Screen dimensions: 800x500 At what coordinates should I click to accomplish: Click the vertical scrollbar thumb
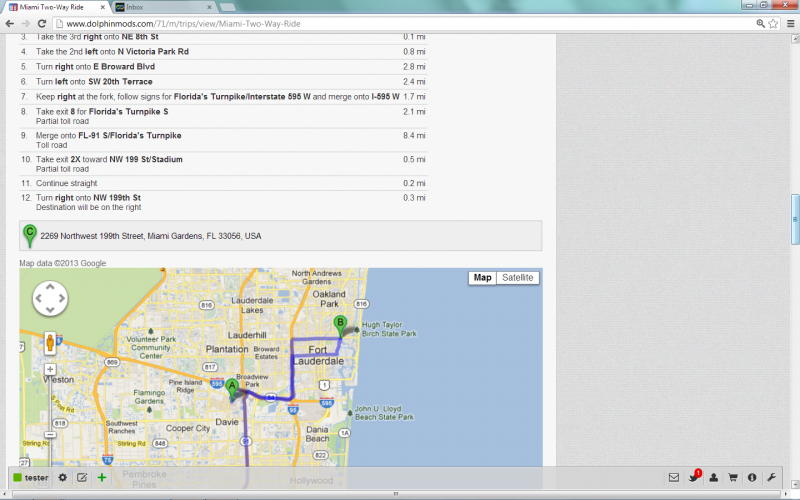pyautogui.click(x=795, y=219)
